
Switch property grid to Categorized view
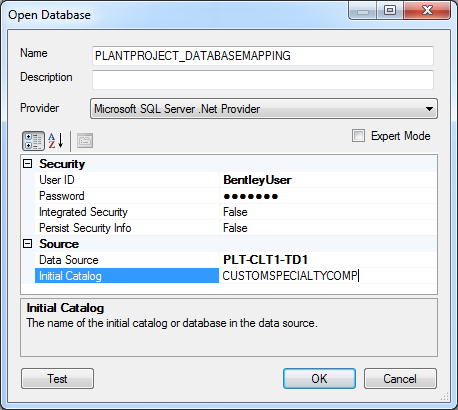coord(33,141)
